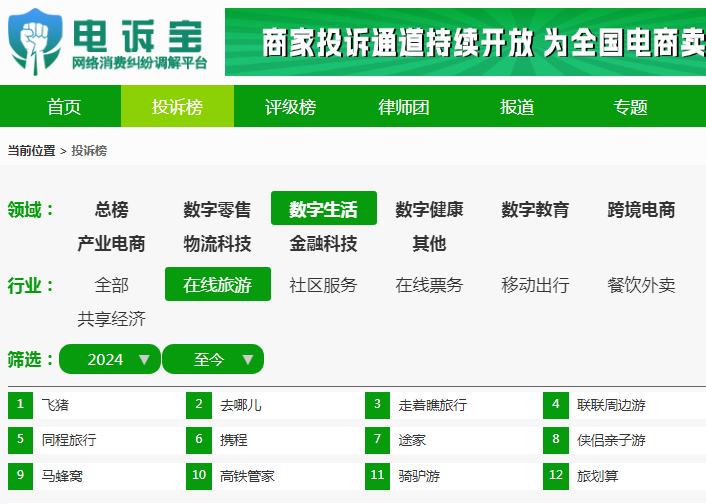Switch to the 律师团 nav tab
Viewport: 706px width, 504px height.
coord(404,106)
